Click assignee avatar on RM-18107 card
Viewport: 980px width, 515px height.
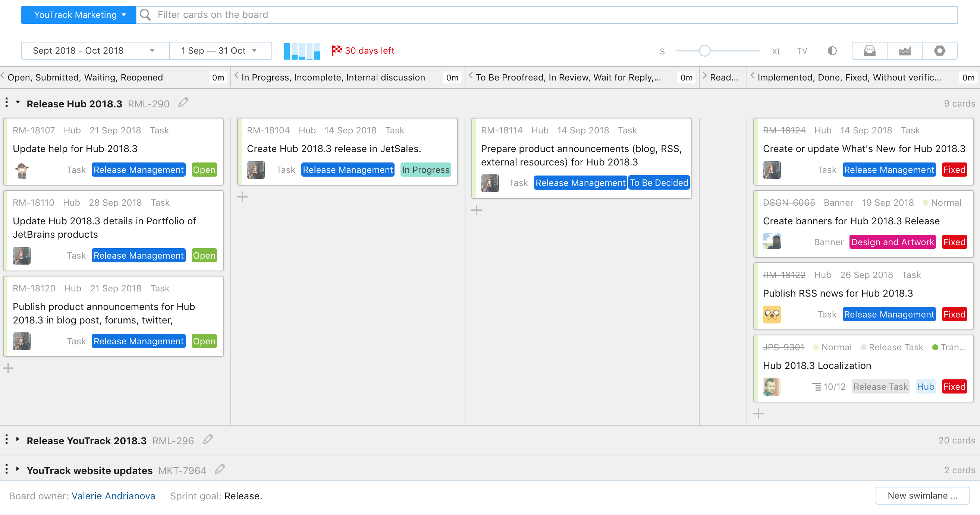[22, 170]
